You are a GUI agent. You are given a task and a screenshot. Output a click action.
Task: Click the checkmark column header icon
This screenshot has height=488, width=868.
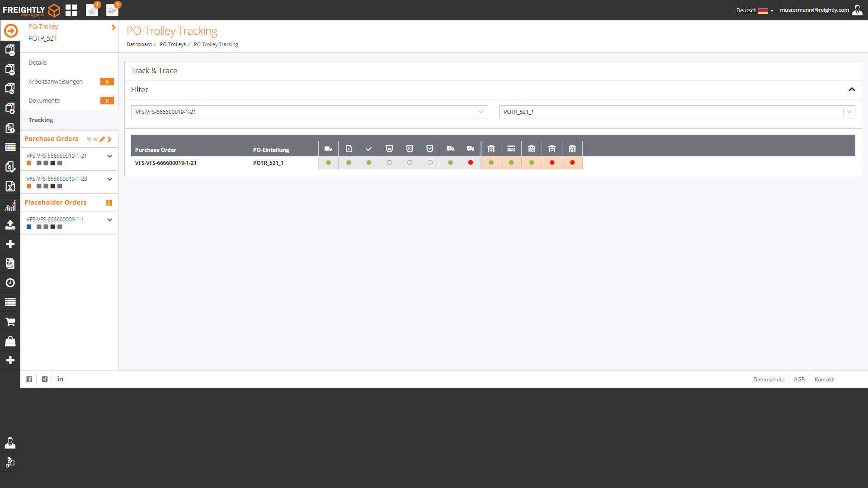369,149
